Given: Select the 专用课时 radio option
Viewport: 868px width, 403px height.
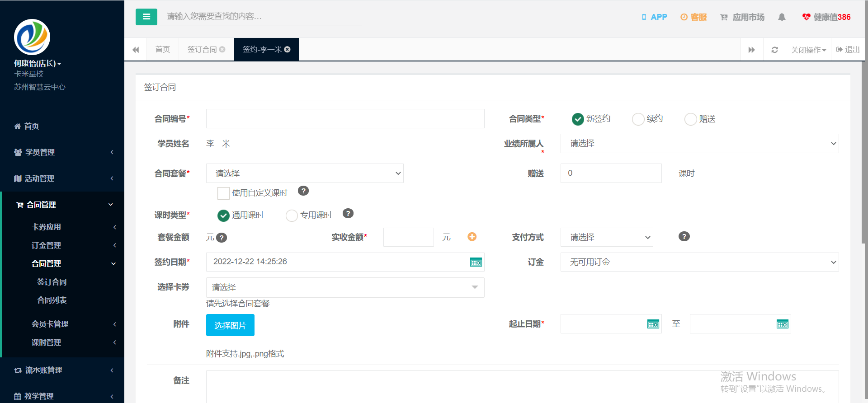Looking at the screenshot, I should coord(292,216).
